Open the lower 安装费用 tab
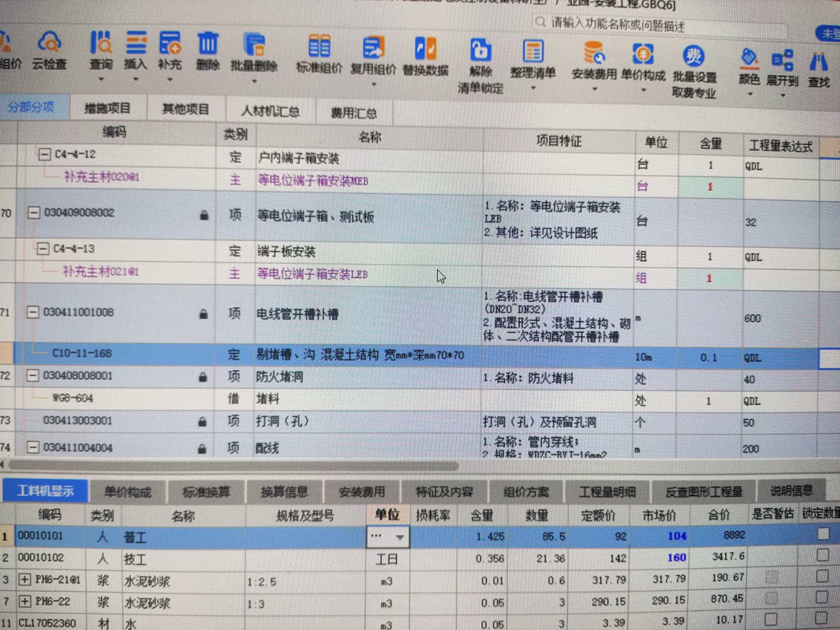The image size is (840, 630). 362,491
